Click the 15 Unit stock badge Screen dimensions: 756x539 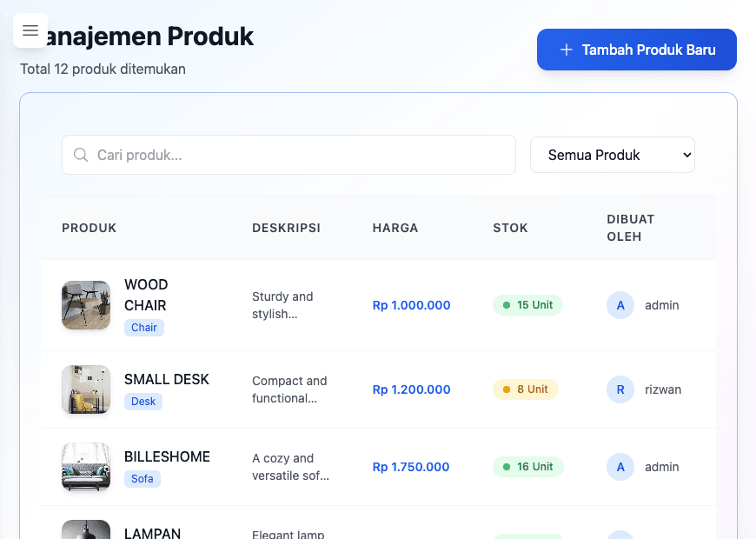(x=527, y=305)
